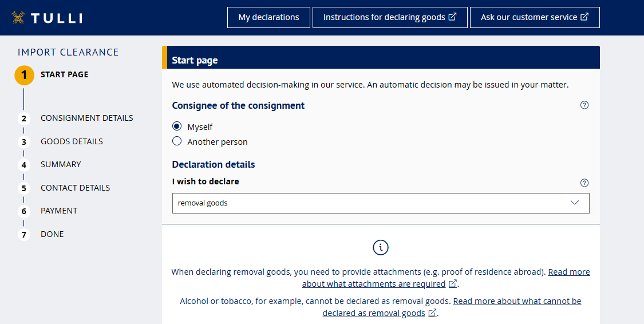
Task: Open My declarations
Action: click(268, 17)
